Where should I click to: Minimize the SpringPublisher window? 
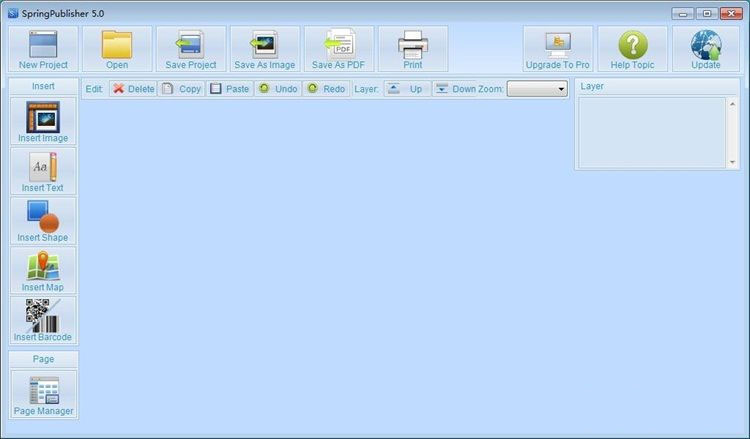point(683,13)
